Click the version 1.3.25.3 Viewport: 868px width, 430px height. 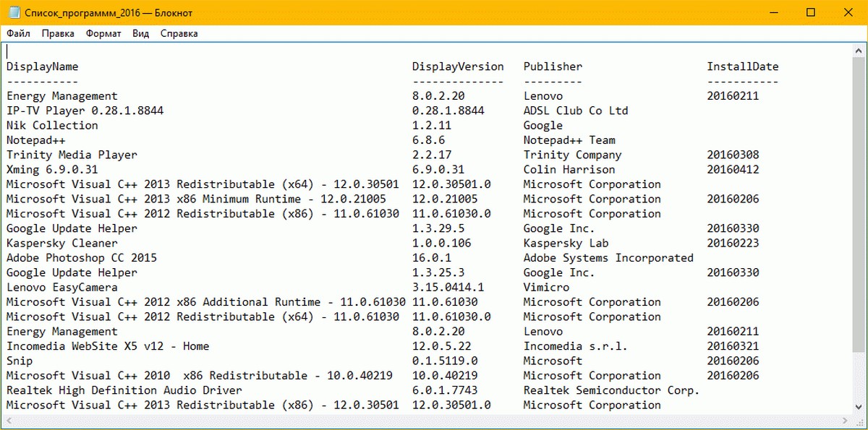[438, 272]
